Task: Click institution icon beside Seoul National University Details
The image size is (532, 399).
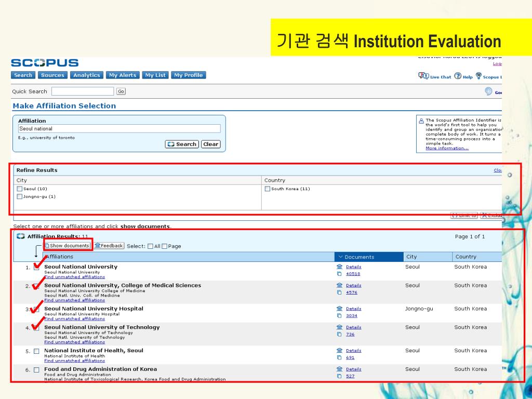Action: [339, 267]
